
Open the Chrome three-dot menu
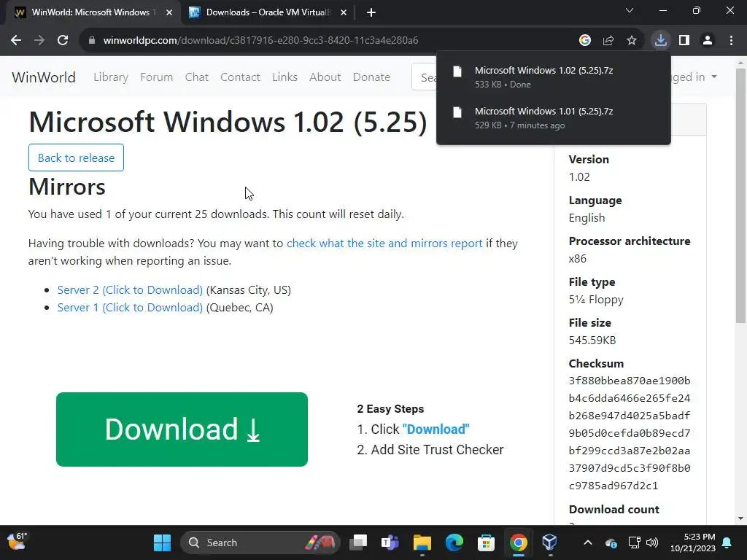pyautogui.click(x=731, y=41)
